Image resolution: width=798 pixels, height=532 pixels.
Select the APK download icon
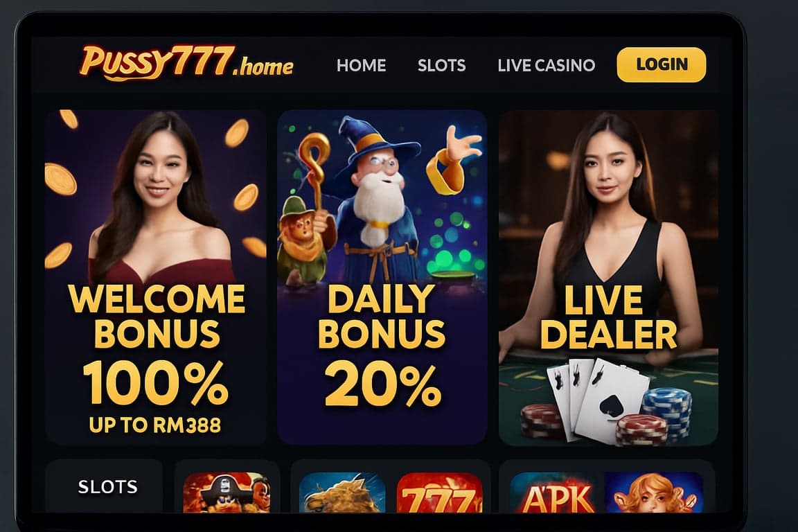point(553,493)
